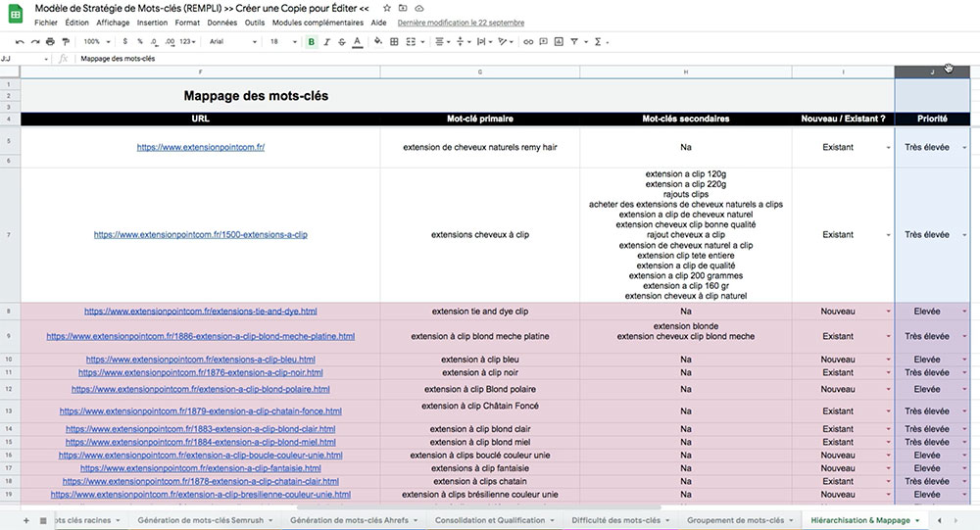Viewport: 980px width, 530px height.
Task: Apply strikethrough formatting
Action: coord(342,42)
